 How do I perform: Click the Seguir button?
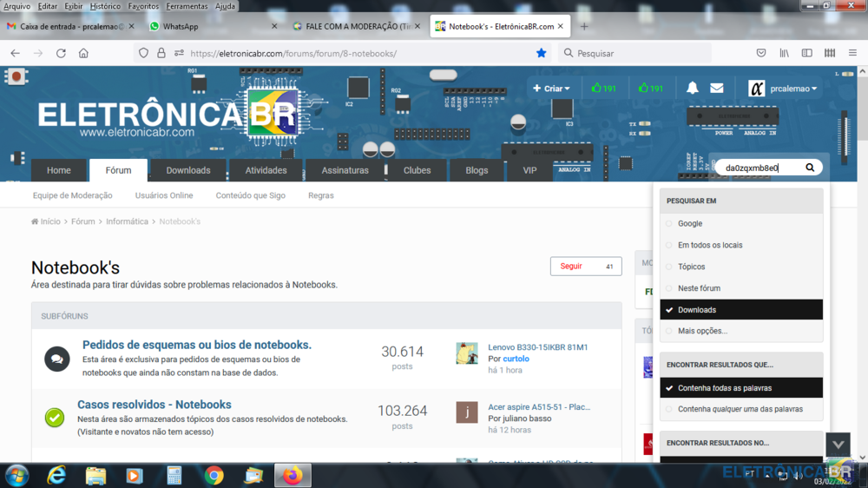pos(586,267)
